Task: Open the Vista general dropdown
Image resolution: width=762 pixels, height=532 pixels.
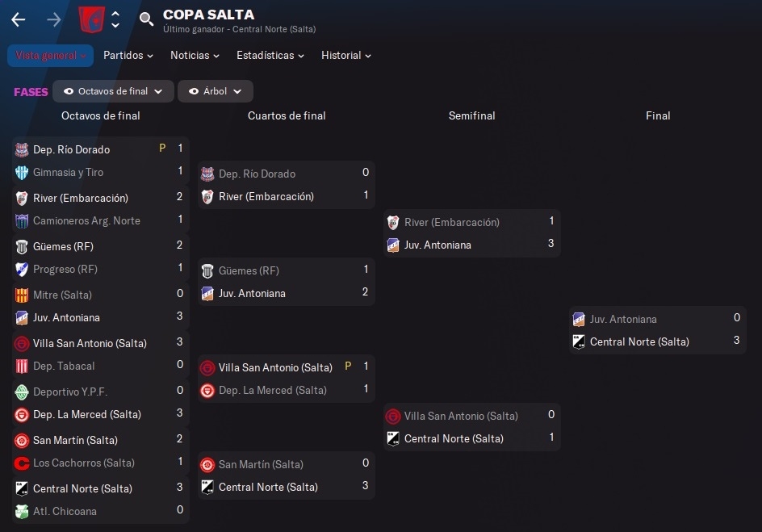Action: [51, 56]
